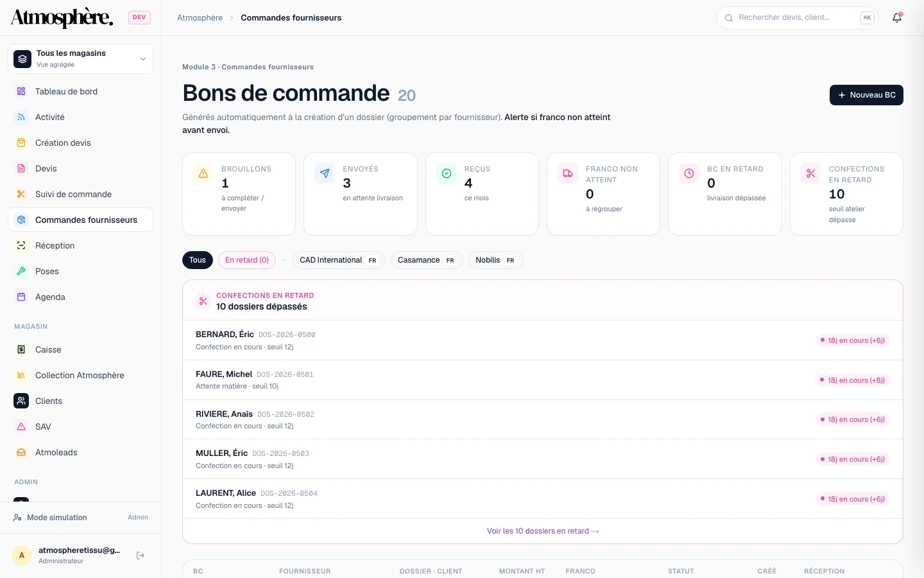The width and height of the screenshot is (924, 578).
Task: Click the BC en retard clock icon
Action: (x=689, y=173)
